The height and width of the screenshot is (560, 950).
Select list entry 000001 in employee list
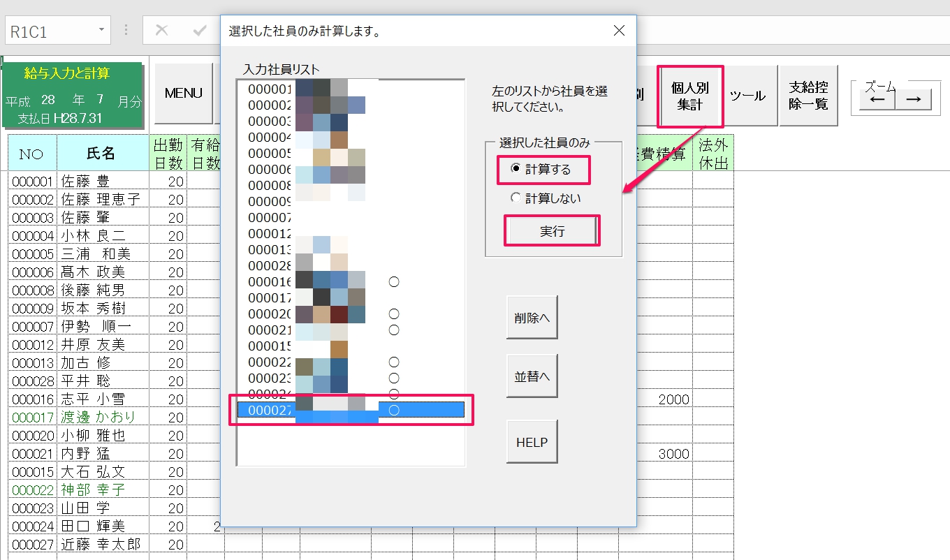[x=351, y=89]
